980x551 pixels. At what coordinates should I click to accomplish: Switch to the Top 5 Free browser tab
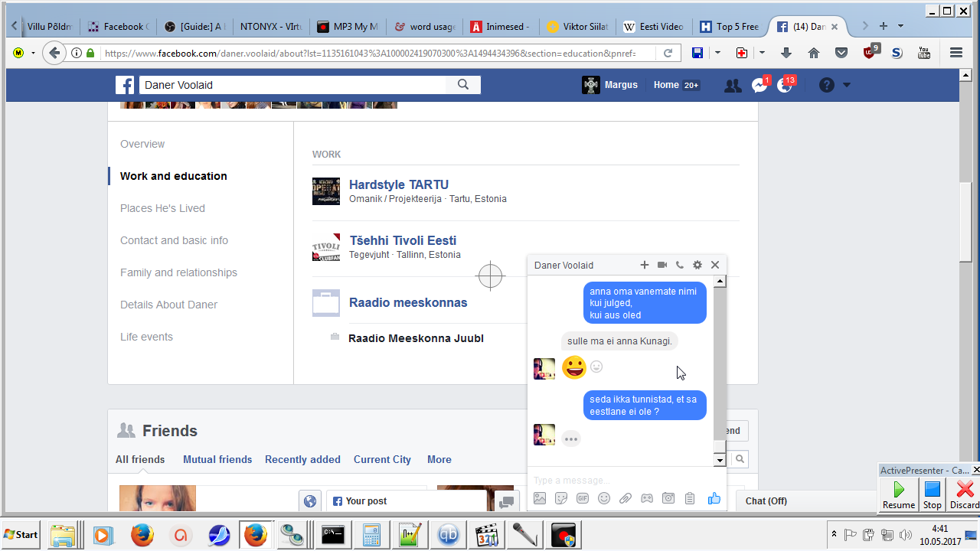point(730,27)
